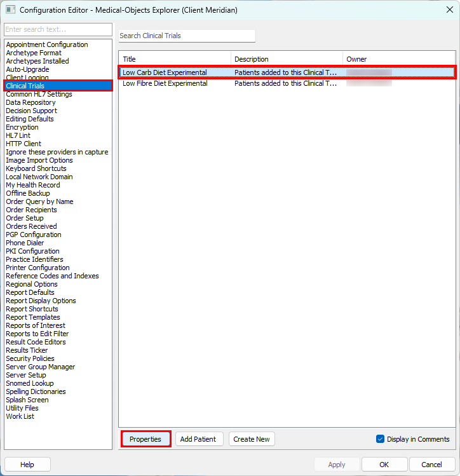Image resolution: width=460 pixels, height=476 pixels.
Task: Open Appointment Configuration in the settings list
Action: pyautogui.click(x=47, y=44)
